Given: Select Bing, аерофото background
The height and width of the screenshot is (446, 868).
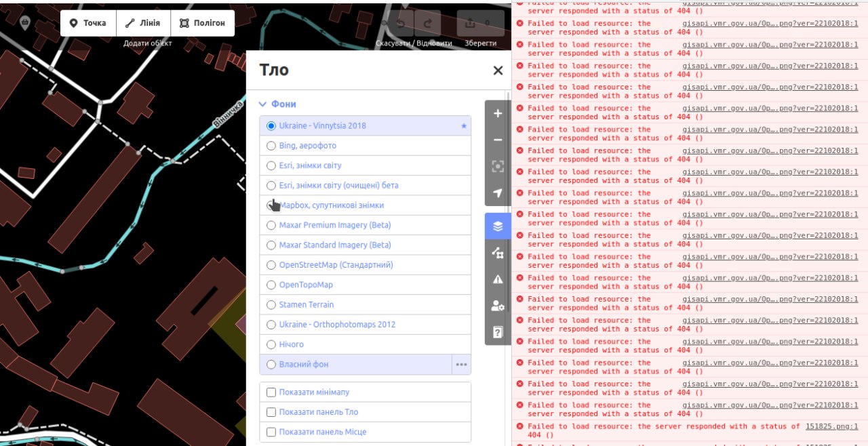Looking at the screenshot, I should tap(365, 146).
